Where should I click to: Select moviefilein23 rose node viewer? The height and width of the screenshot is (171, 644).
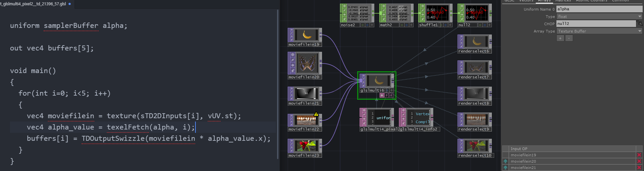(307, 145)
